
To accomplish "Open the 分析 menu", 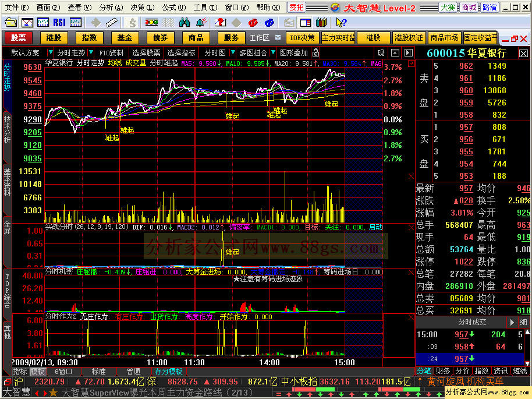I will pyautogui.click(x=111, y=7).
